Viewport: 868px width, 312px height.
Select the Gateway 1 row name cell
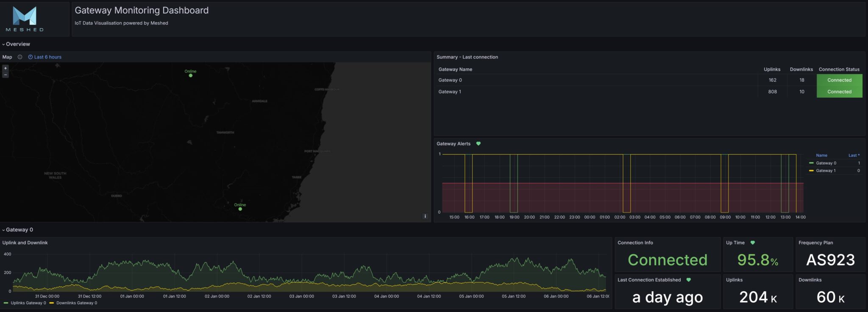(x=596, y=92)
